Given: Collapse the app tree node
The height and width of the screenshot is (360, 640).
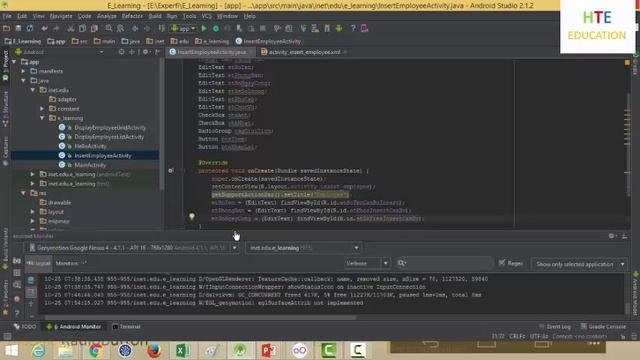Looking at the screenshot, I should pos(15,62).
